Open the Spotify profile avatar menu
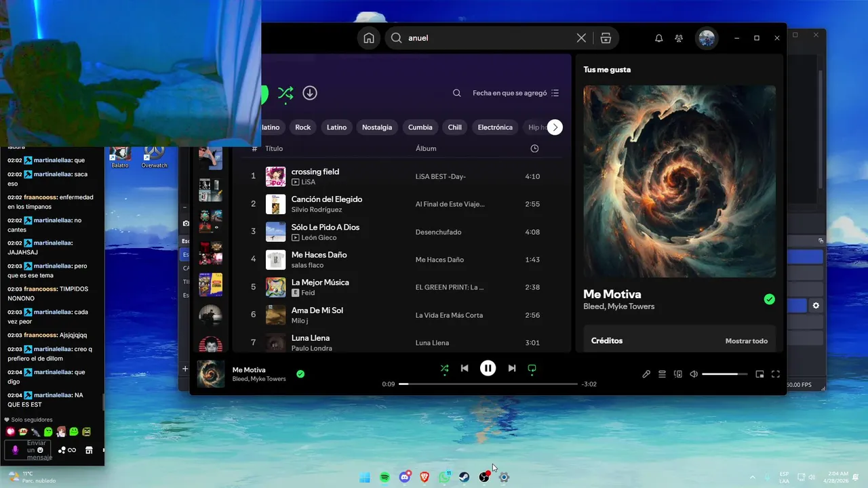This screenshot has width=868, height=488. 707,38
